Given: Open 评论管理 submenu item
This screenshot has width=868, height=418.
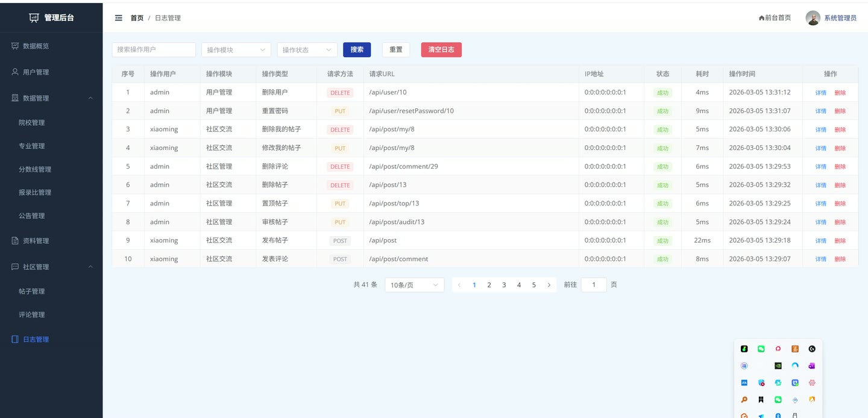Looking at the screenshot, I should (x=51, y=315).
